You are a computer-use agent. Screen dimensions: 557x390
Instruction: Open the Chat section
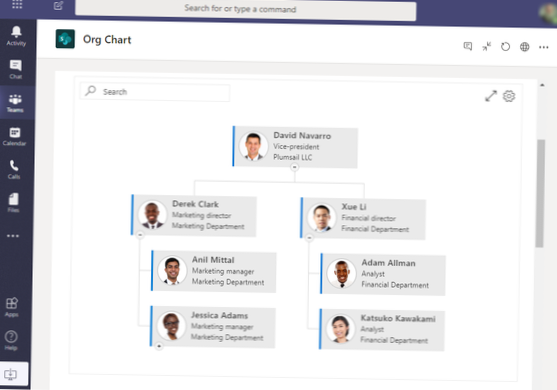point(16,69)
